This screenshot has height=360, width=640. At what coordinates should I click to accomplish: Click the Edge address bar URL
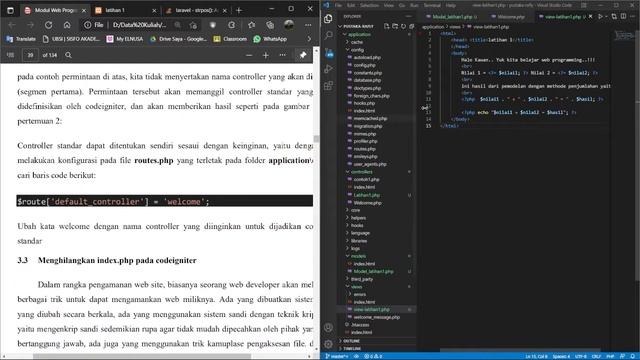(x=140, y=25)
